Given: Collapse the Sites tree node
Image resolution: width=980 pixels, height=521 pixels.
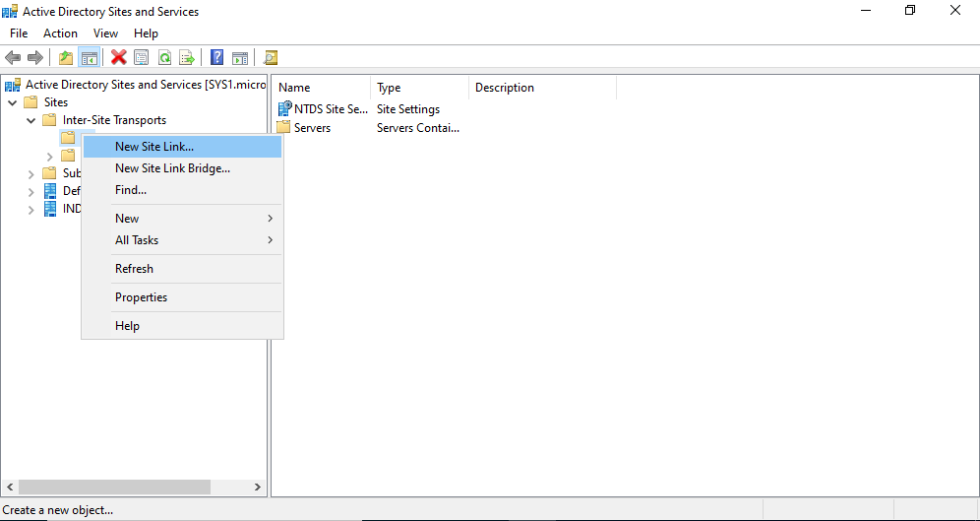Looking at the screenshot, I should [x=13, y=102].
